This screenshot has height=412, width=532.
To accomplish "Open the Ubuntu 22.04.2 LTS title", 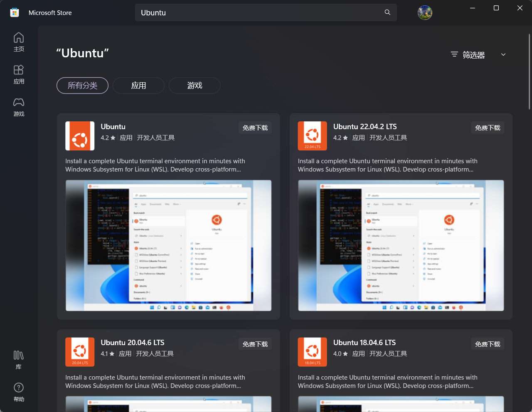I will (x=365, y=127).
